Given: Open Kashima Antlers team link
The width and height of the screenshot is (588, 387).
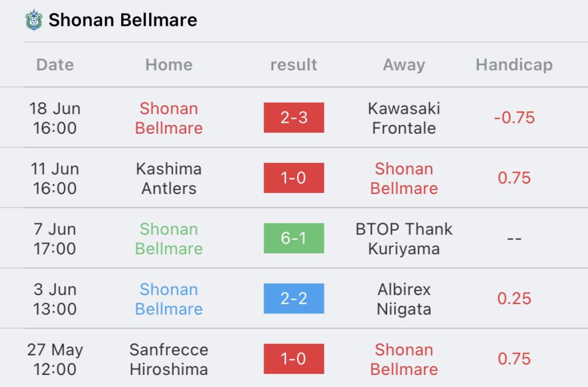Looking at the screenshot, I should point(169,179).
